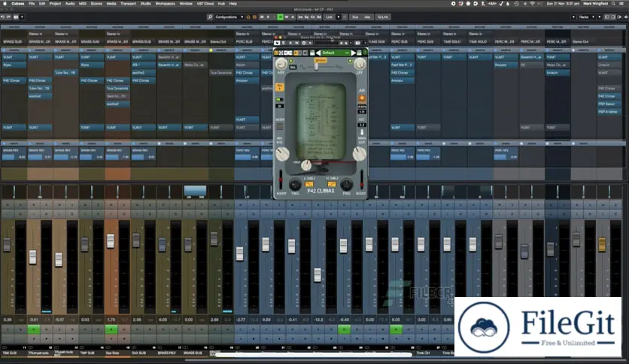Click the DRIVE knob in P42 Climax
629x364 pixels.
click(x=306, y=165)
